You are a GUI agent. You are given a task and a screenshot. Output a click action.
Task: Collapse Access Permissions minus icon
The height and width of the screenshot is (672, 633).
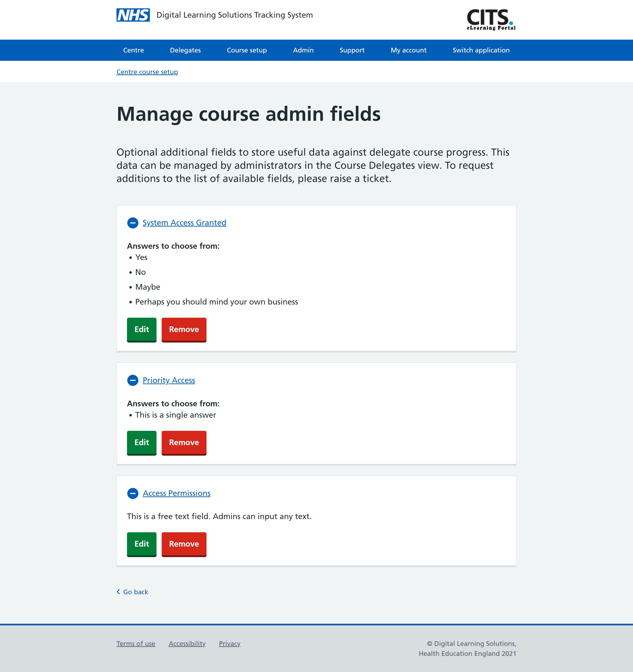coord(133,493)
